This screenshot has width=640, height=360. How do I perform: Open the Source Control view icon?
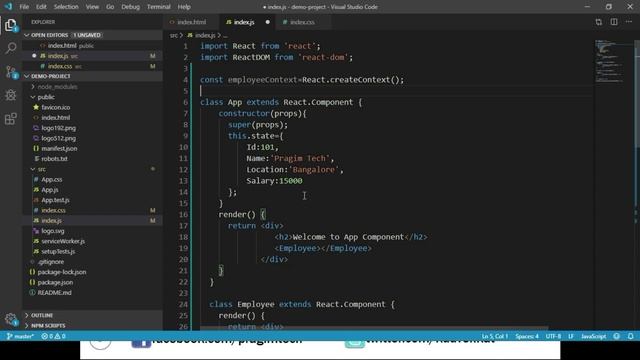[x=11, y=72]
